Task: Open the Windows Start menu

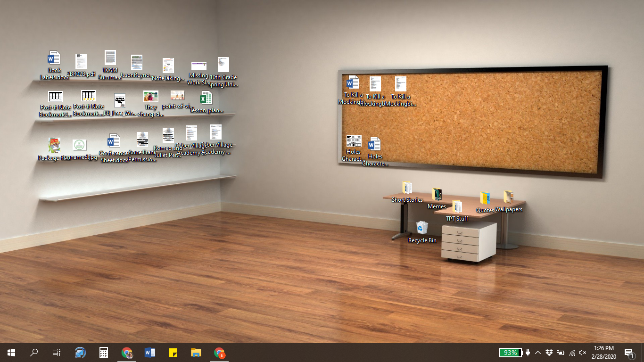Action: click(x=10, y=352)
